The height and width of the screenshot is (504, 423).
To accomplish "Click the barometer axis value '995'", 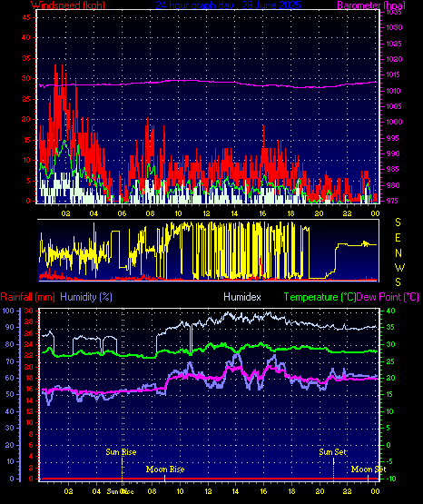I will [392, 138].
